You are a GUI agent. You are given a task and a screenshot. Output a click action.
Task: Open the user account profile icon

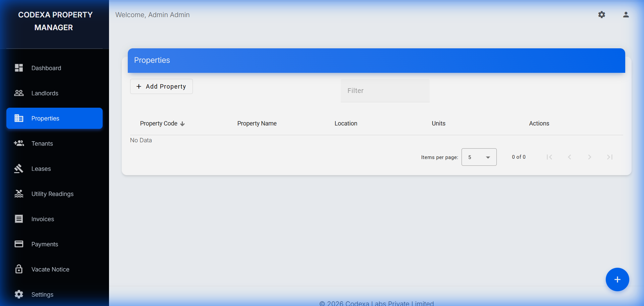(x=626, y=15)
